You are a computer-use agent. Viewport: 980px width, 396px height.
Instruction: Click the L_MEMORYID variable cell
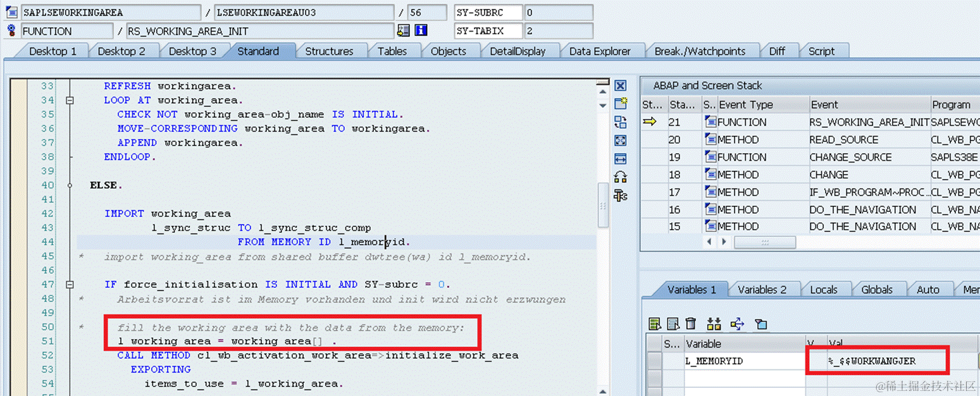click(744, 361)
